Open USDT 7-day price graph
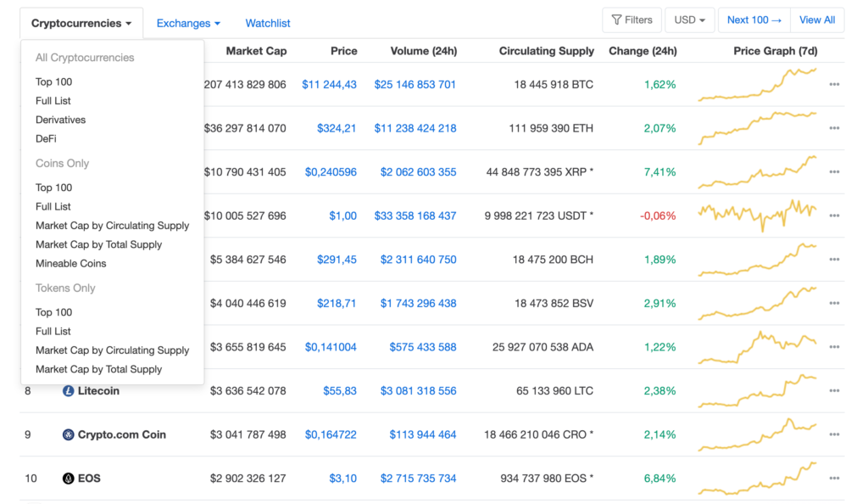Image resolution: width=868 pixels, height=504 pixels. [x=757, y=216]
